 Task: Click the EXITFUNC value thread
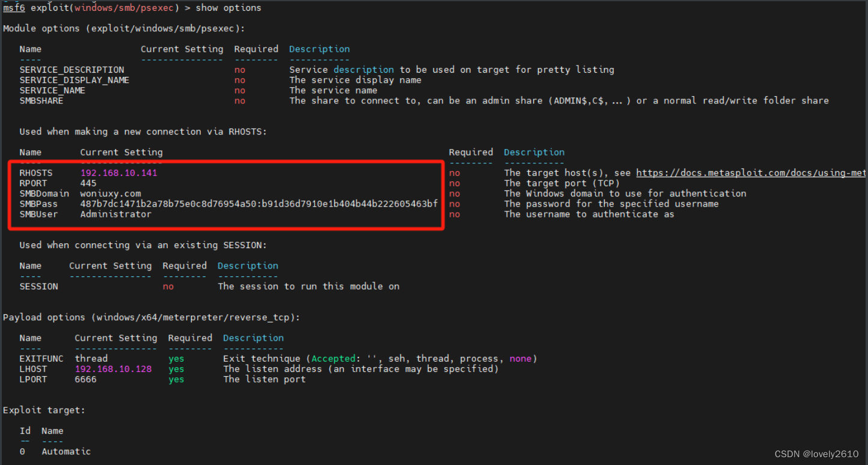tap(91, 359)
